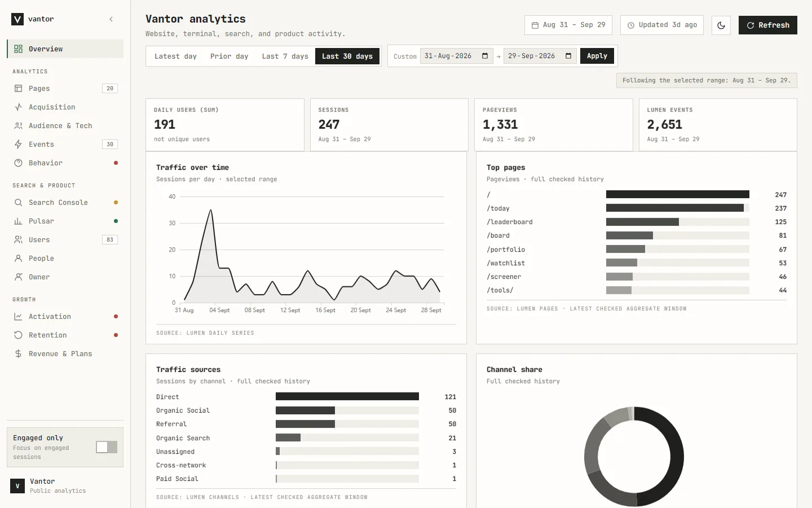Click the /leaderboard row in Top pages

pyautogui.click(x=637, y=222)
